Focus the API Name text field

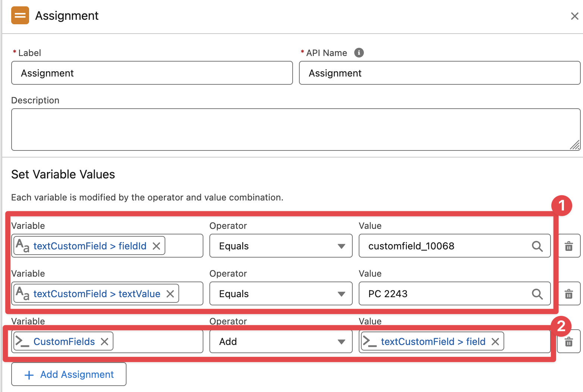pyautogui.click(x=439, y=73)
